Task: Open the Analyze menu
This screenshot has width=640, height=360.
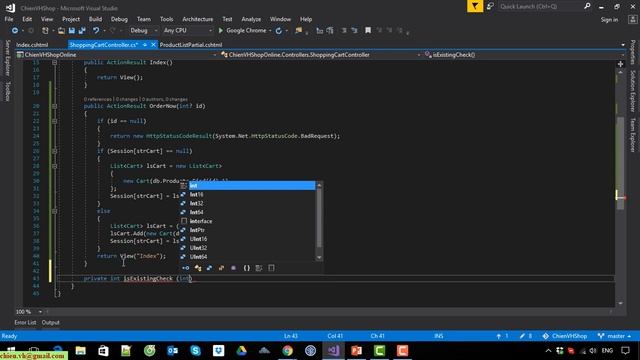Action: [x=251, y=19]
